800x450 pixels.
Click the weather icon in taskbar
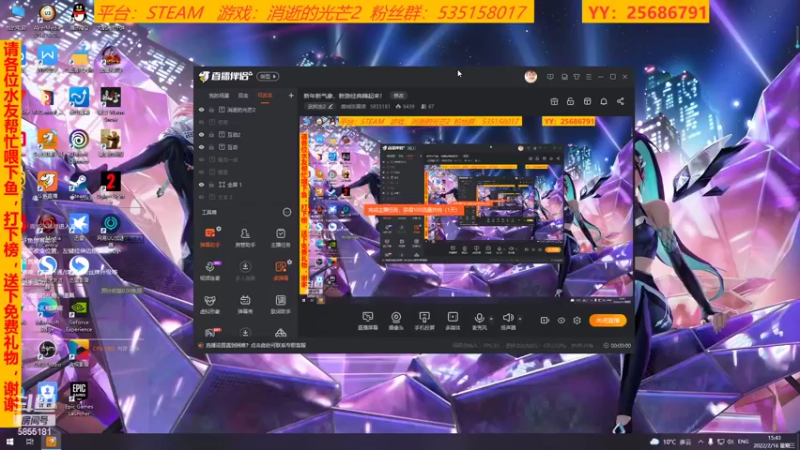[x=655, y=442]
